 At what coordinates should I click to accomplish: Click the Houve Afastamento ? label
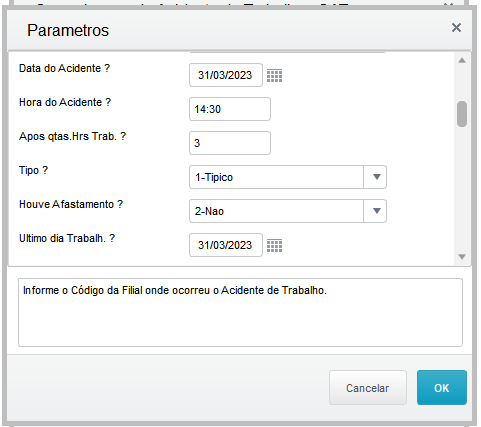pos(71,204)
